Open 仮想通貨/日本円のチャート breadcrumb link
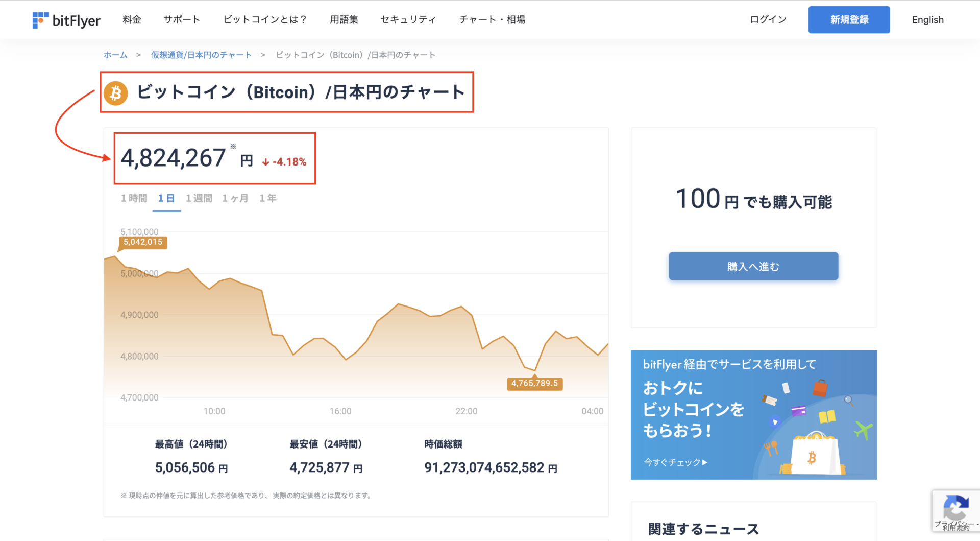The height and width of the screenshot is (541, 980). (x=201, y=55)
